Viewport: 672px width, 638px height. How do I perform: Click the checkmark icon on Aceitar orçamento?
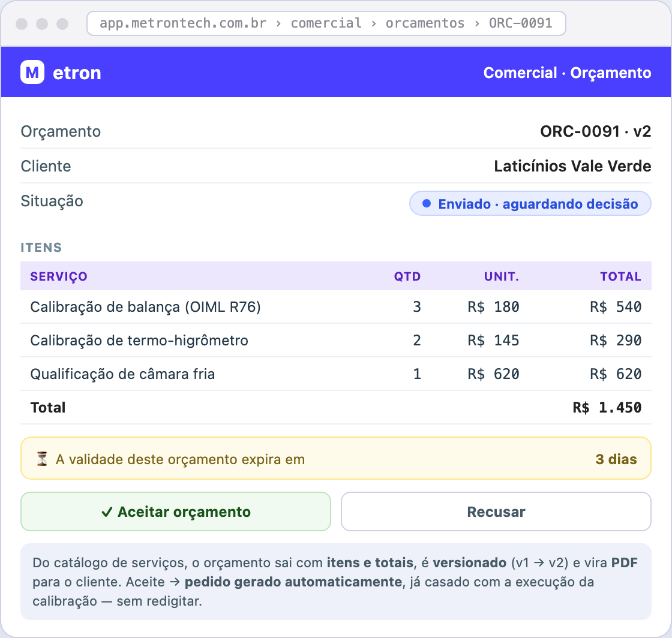(107, 511)
